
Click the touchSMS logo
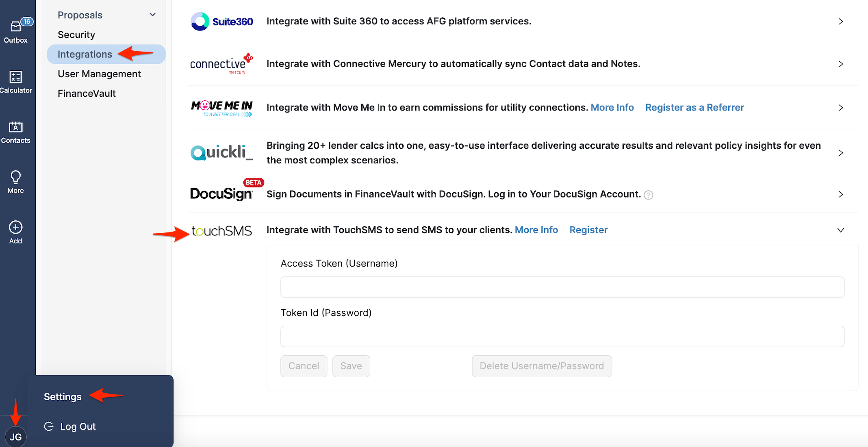click(x=221, y=231)
